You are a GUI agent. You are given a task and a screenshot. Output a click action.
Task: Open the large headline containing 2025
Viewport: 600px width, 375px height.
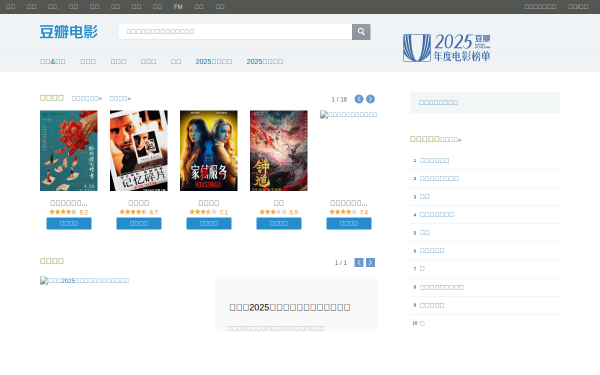click(290, 307)
